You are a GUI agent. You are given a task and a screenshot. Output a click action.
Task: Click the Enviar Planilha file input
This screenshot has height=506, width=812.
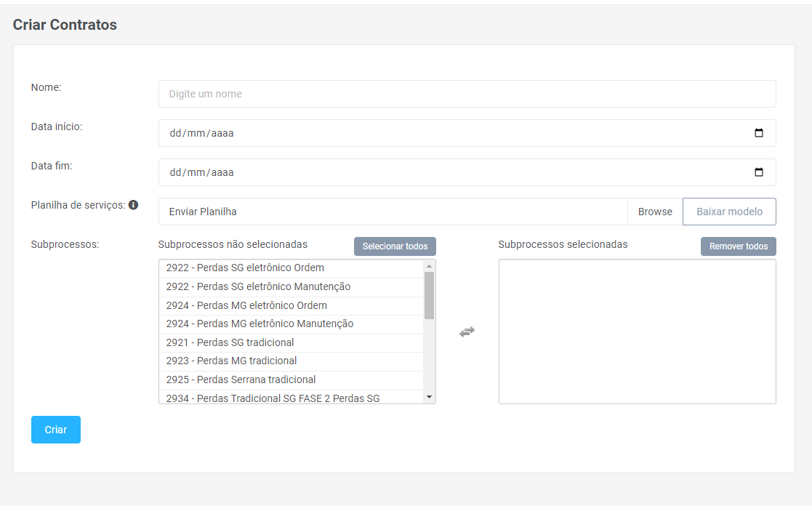(393, 212)
